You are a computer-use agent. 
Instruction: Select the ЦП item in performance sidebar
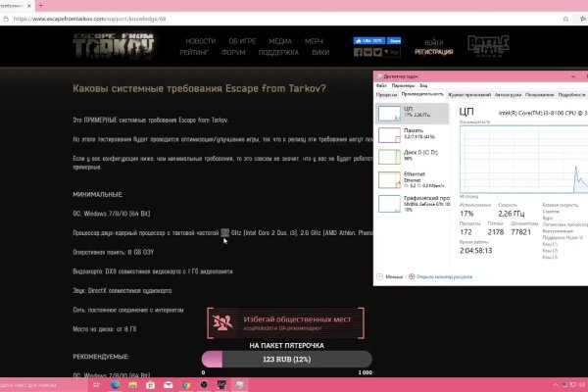tap(413, 114)
